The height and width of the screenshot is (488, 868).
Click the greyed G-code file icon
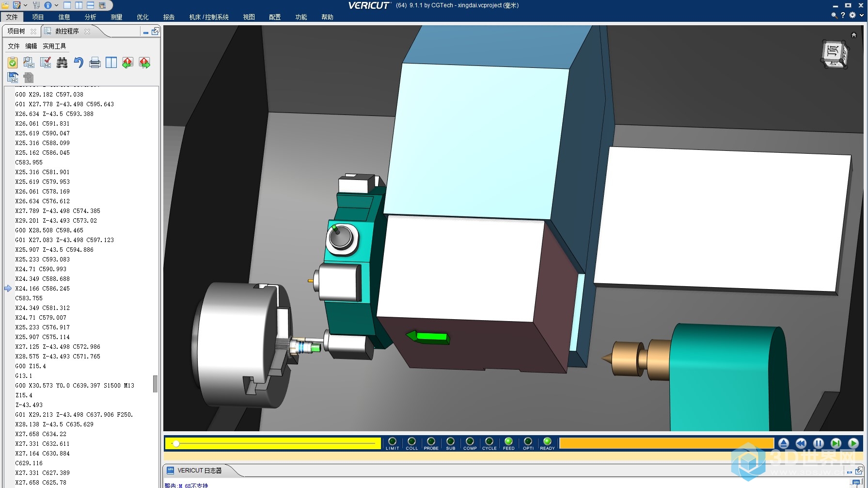coord(29,77)
